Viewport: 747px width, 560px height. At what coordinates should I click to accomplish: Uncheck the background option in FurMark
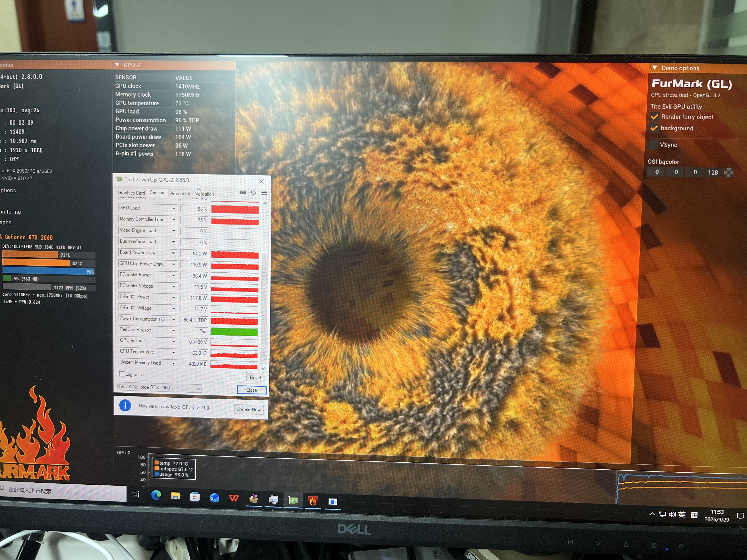pyautogui.click(x=654, y=128)
